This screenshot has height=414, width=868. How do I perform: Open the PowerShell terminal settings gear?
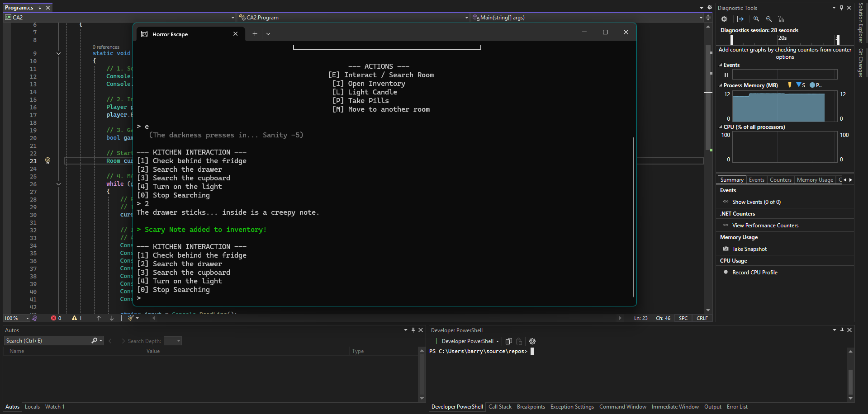[x=532, y=341]
